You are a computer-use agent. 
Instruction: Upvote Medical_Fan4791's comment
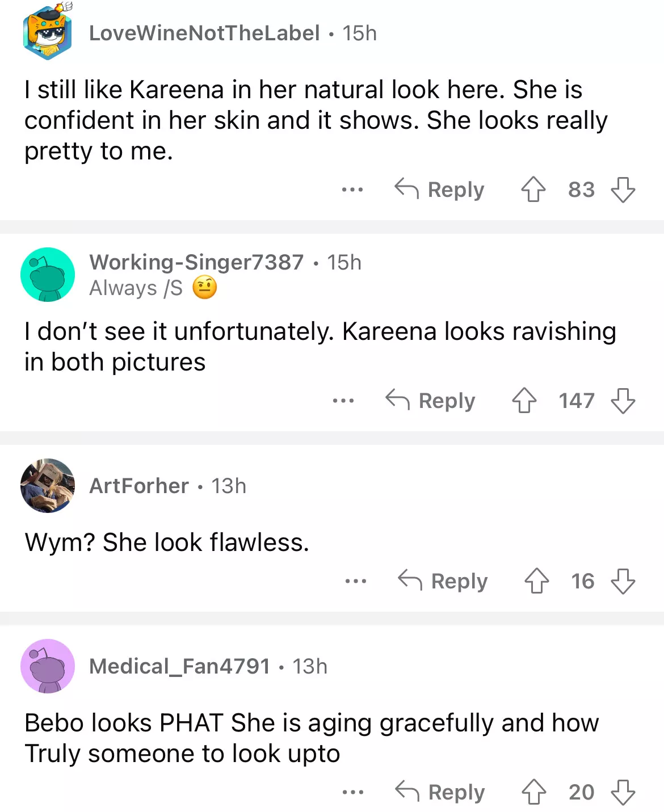pyautogui.click(x=533, y=792)
